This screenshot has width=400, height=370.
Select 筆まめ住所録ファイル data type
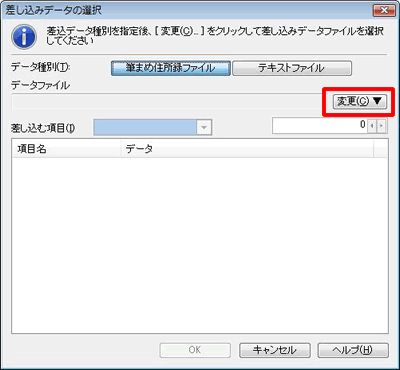pyautogui.click(x=170, y=68)
